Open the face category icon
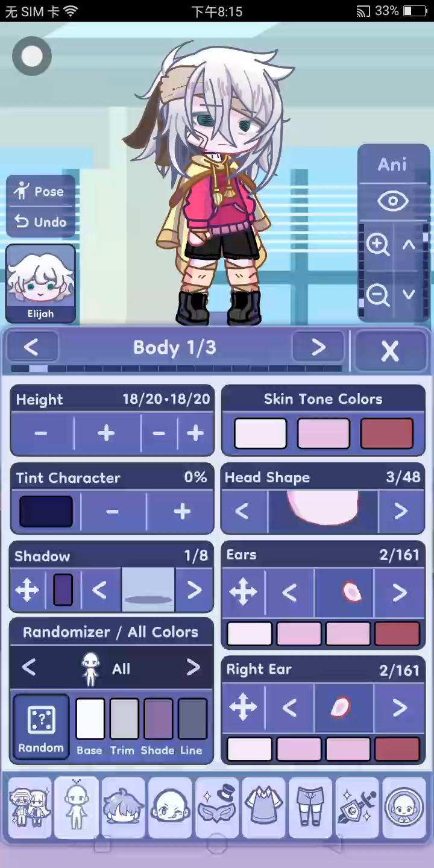The width and height of the screenshot is (434, 868). click(x=171, y=807)
